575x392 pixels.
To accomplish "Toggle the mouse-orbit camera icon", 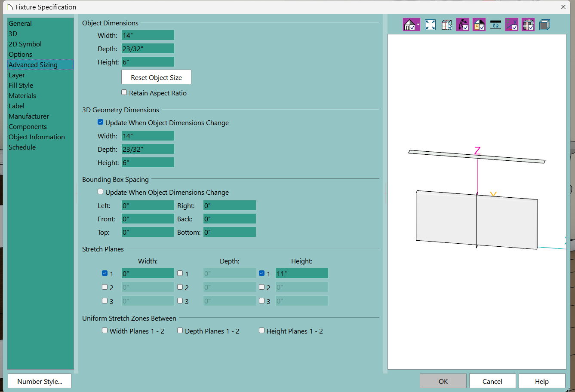I will pyautogui.click(x=463, y=25).
